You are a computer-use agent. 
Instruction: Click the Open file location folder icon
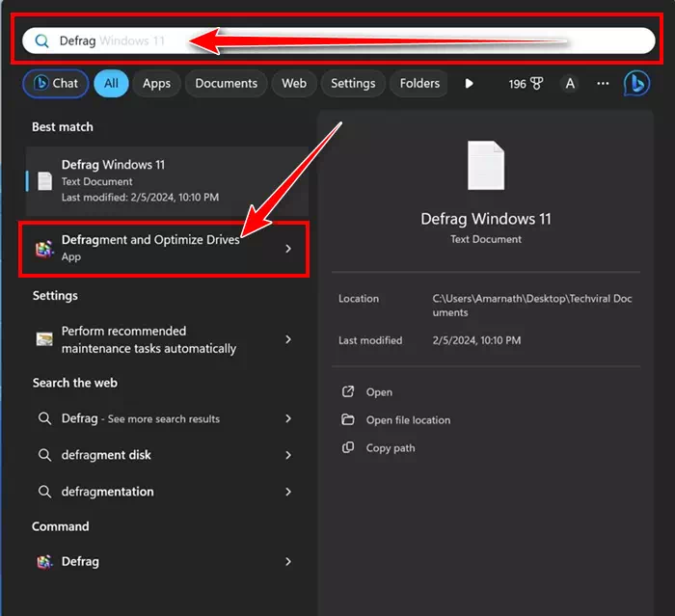348,419
